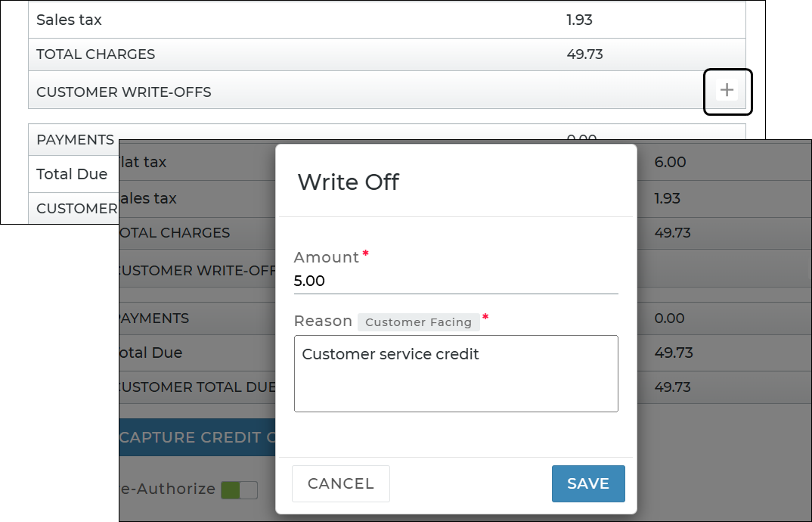Image resolution: width=812 pixels, height=522 pixels.
Task: Click the Total Due label in top table
Action: (x=72, y=174)
